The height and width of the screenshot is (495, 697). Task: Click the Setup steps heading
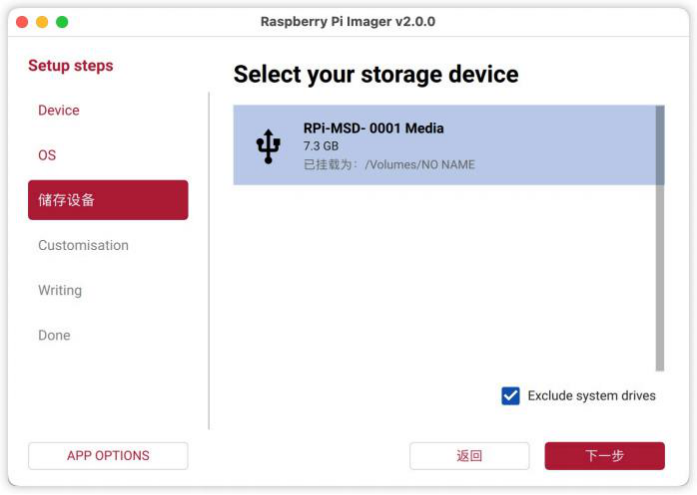coord(70,66)
